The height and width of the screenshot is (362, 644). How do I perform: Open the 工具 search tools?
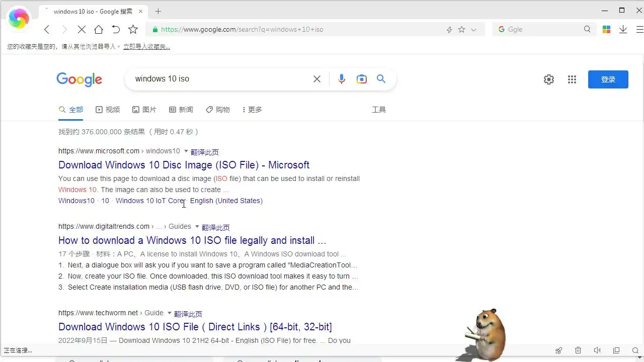[379, 110]
